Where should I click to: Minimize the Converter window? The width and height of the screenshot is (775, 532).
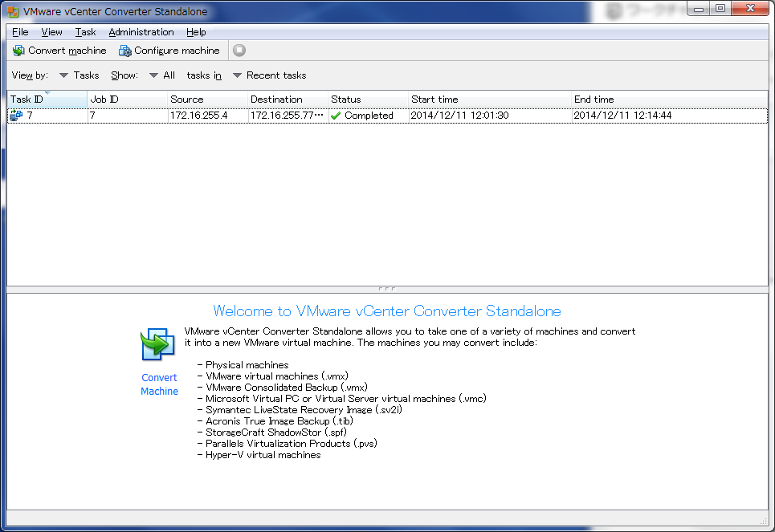699,8
